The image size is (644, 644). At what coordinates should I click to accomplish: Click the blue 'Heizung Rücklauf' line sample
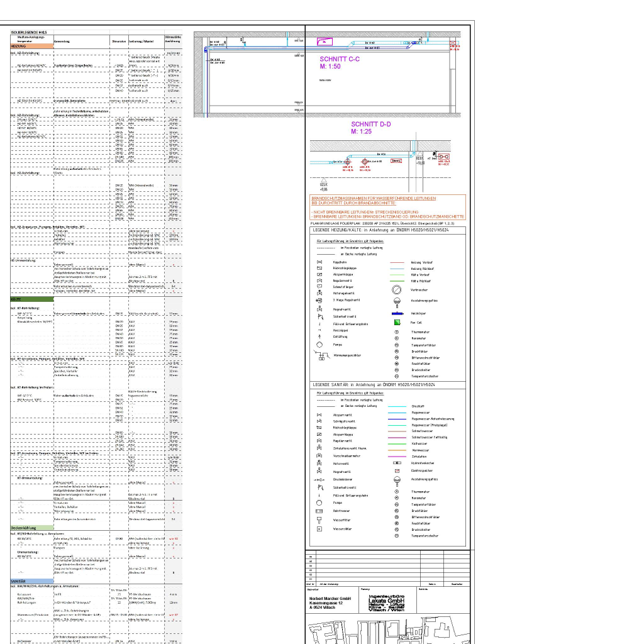point(397,269)
